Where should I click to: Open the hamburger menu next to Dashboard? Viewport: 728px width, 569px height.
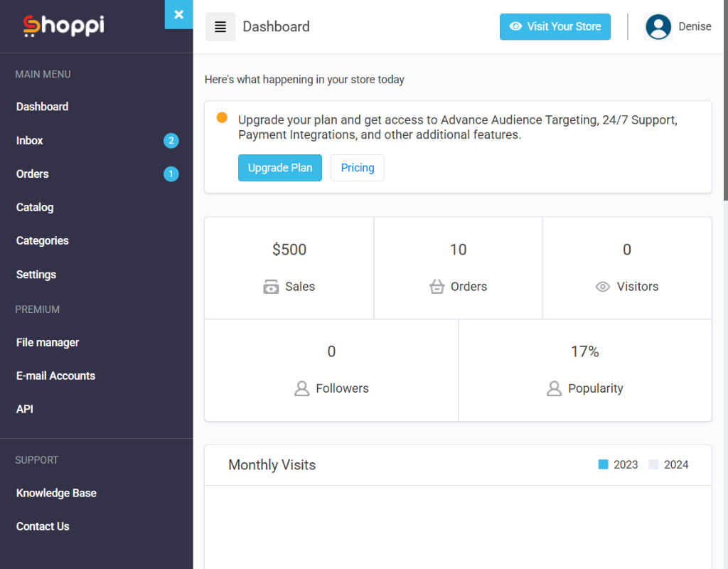pos(220,26)
